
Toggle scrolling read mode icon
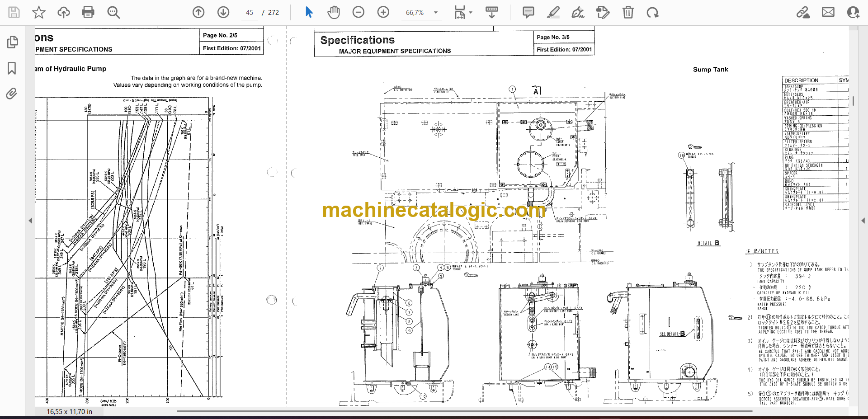pos(492,12)
